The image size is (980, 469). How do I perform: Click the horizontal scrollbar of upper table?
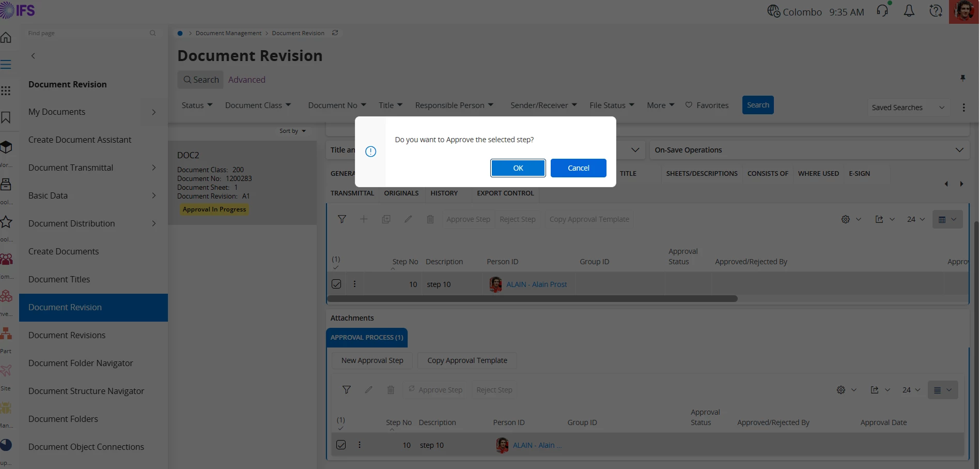coord(532,298)
